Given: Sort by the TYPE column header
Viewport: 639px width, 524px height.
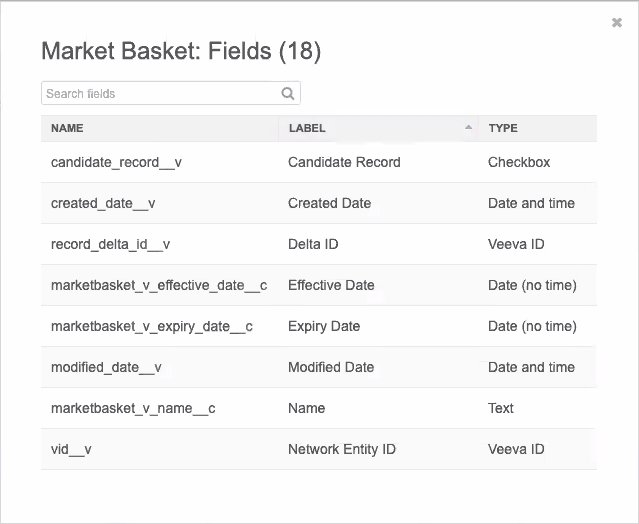Looking at the screenshot, I should pos(503,128).
